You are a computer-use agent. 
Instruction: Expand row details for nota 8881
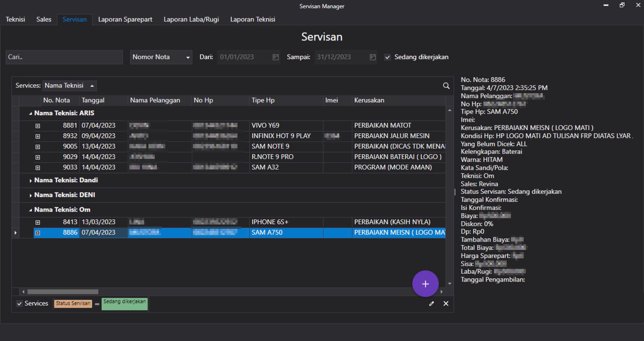(x=38, y=126)
